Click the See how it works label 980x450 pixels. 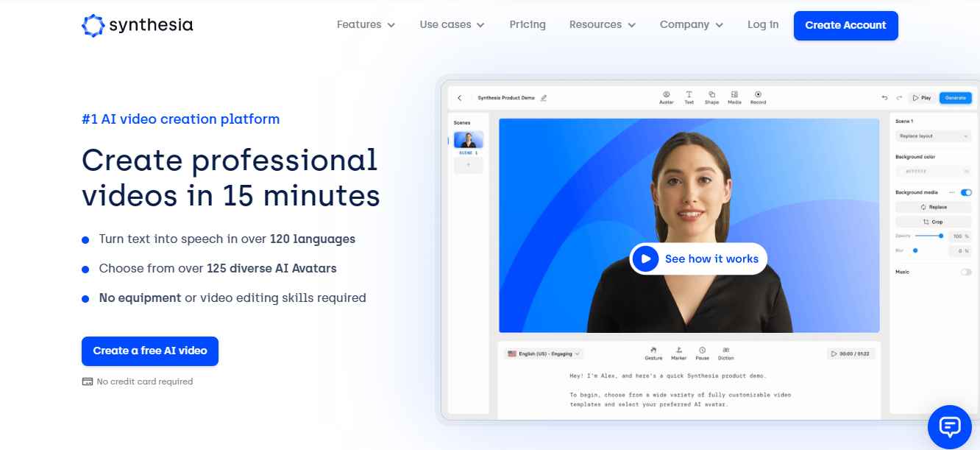tap(711, 259)
